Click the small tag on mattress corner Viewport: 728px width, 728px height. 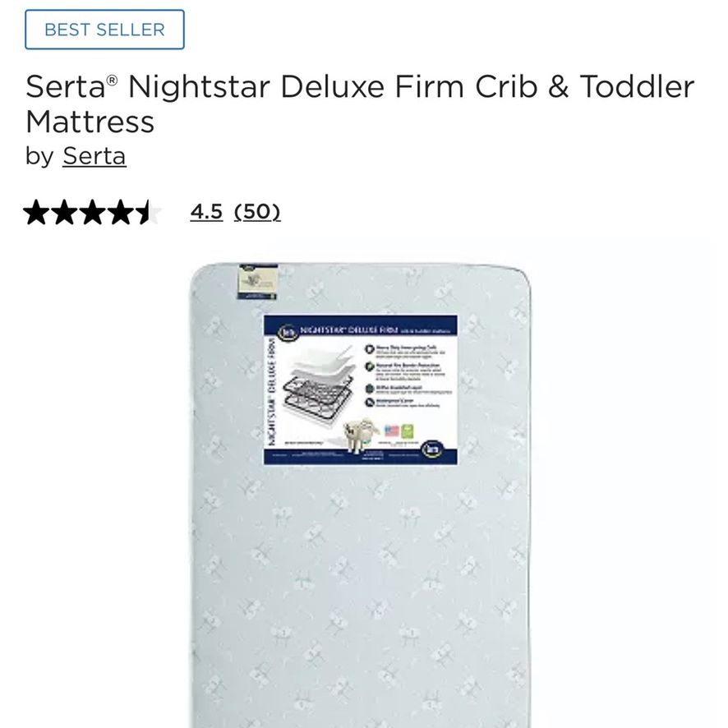(258, 282)
